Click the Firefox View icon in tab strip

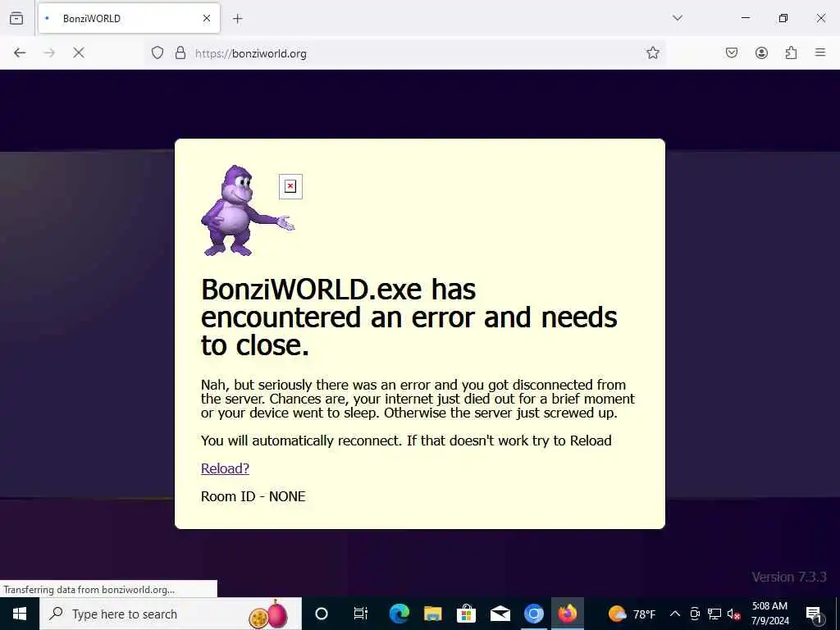pyautogui.click(x=16, y=18)
